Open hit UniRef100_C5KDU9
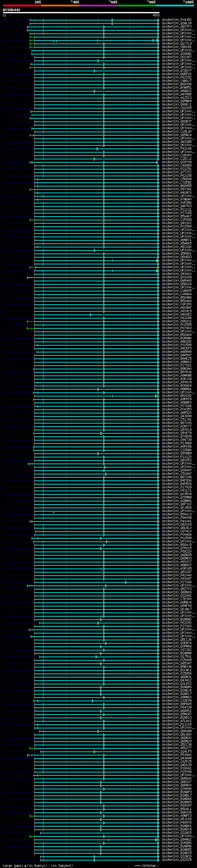The image size is (197, 868). point(177,179)
